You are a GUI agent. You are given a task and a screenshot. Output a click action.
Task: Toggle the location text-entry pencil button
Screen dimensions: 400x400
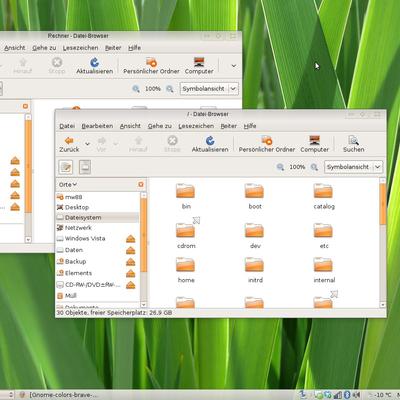pyautogui.click(x=66, y=167)
